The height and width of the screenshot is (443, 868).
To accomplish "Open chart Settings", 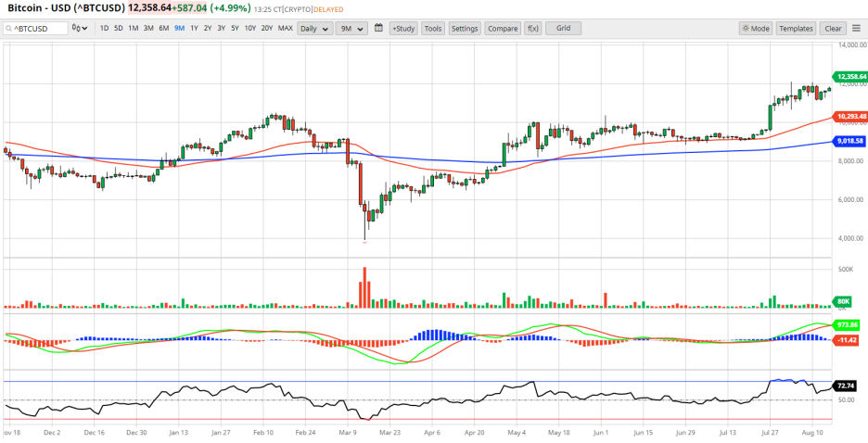I will pyautogui.click(x=465, y=28).
